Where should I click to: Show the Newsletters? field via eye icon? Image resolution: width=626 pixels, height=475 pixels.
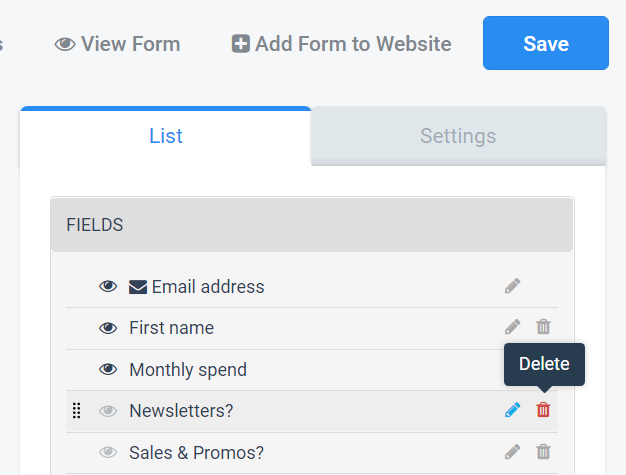pos(108,411)
